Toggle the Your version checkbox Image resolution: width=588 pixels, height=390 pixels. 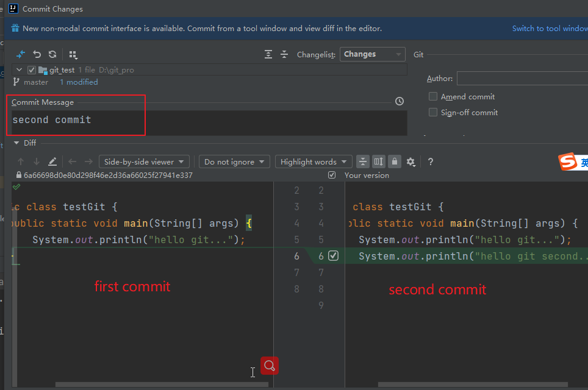coord(332,175)
